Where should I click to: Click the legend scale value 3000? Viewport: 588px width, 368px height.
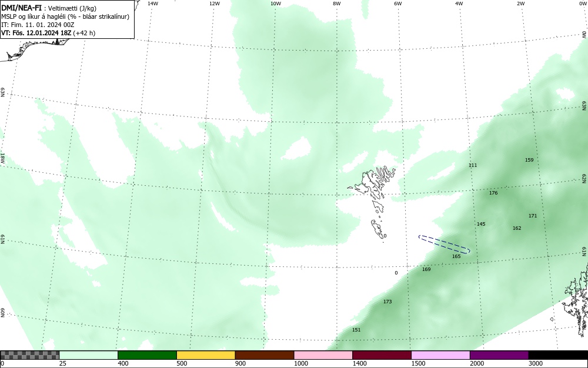(x=536, y=363)
